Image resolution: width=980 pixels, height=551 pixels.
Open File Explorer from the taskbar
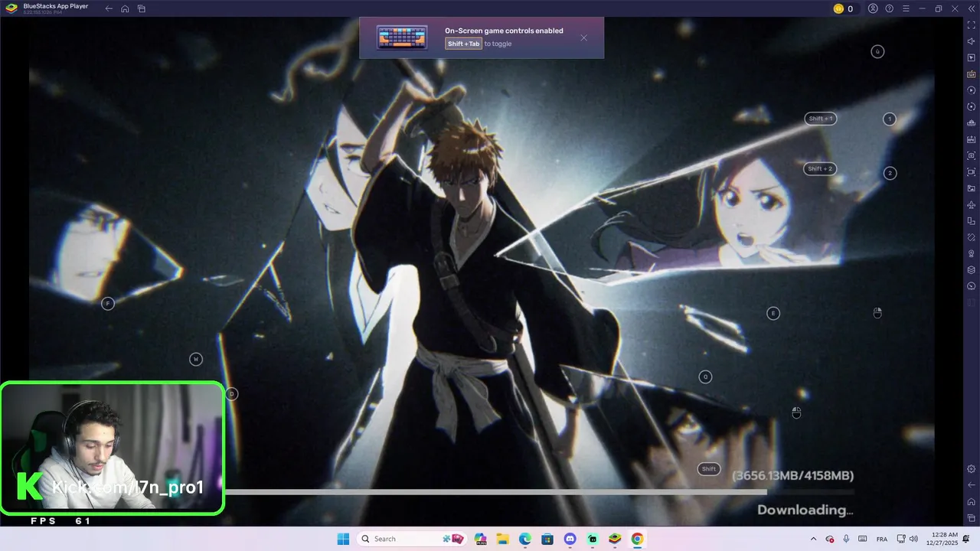point(503,539)
